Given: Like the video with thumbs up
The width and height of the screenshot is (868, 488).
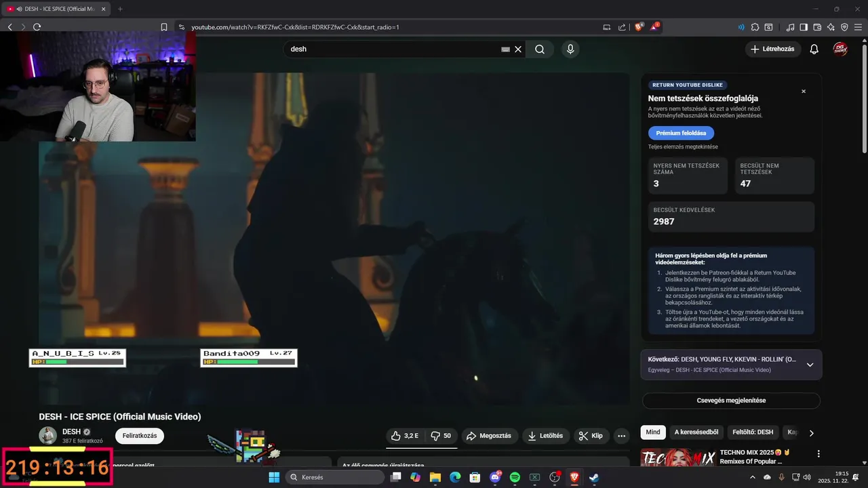Looking at the screenshot, I should coord(405,436).
